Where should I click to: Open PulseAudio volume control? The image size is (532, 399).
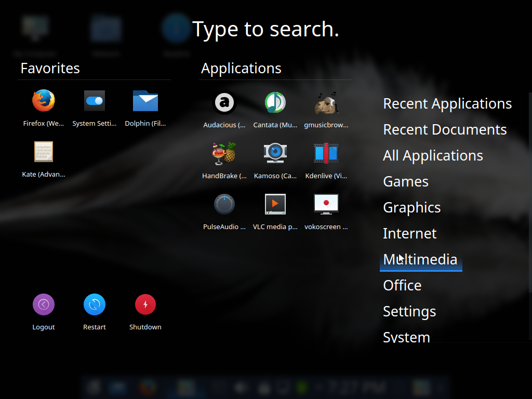click(x=224, y=204)
